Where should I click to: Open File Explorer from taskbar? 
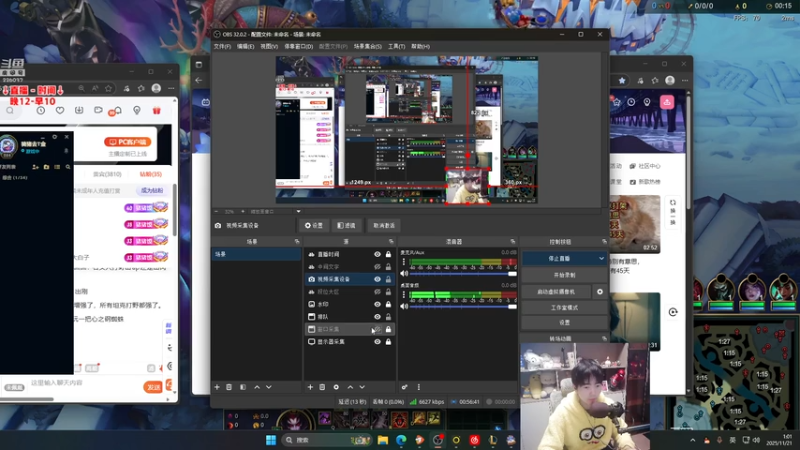coord(383,440)
